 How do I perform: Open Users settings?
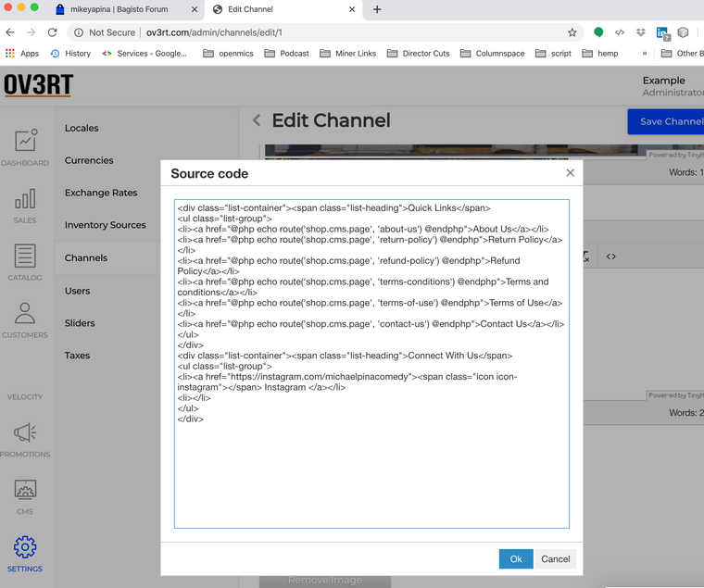point(77,291)
